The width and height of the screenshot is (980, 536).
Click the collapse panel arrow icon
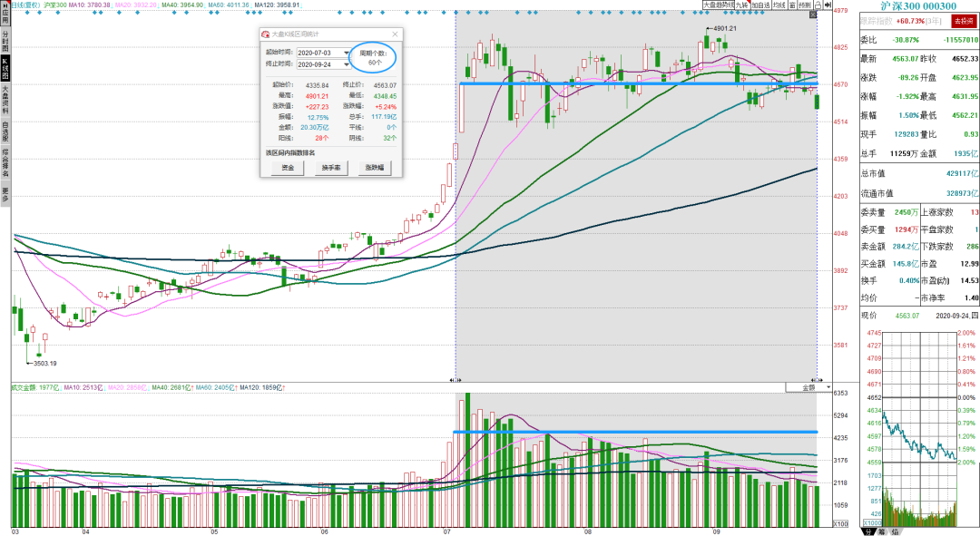[x=828, y=5]
